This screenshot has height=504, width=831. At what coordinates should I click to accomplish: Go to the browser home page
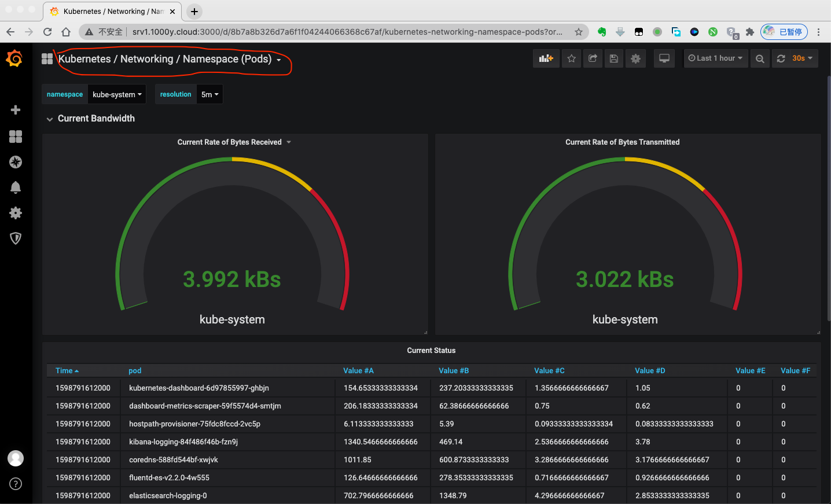[x=66, y=32]
